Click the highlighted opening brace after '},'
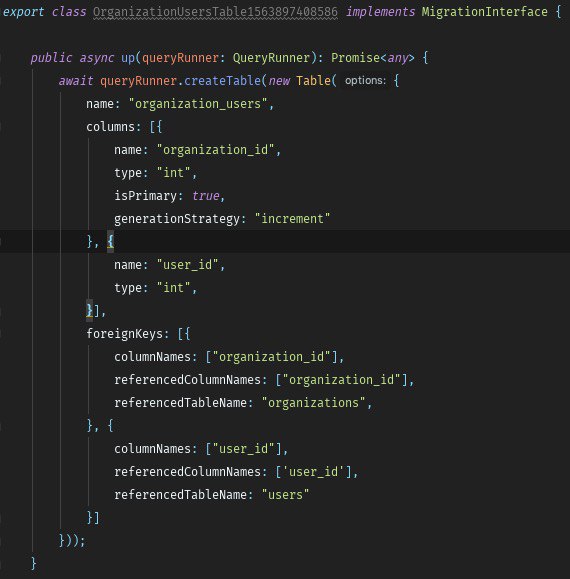The width and height of the screenshot is (570, 579). pos(110,241)
